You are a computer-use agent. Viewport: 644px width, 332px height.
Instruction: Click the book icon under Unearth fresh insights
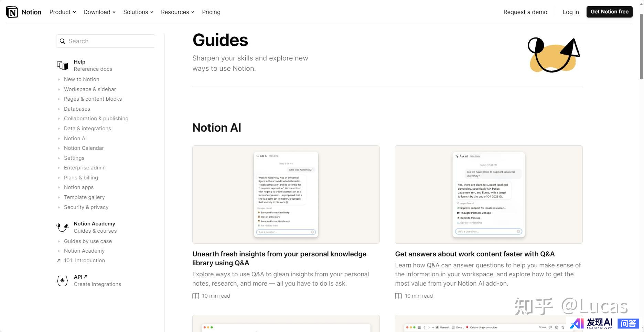(x=196, y=296)
